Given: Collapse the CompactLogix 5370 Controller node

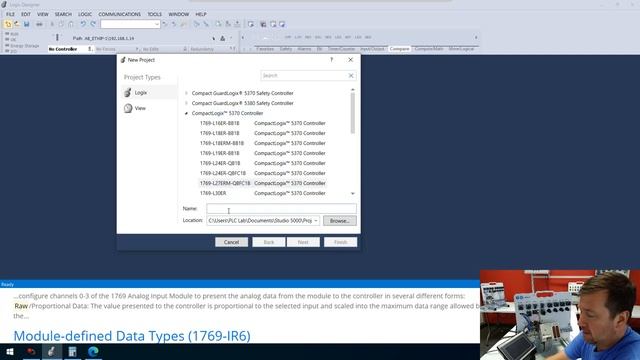Looking at the screenshot, I should coord(187,113).
